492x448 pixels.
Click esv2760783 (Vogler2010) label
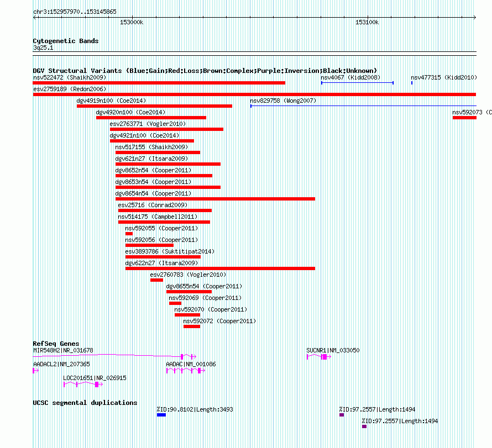[x=188, y=275]
